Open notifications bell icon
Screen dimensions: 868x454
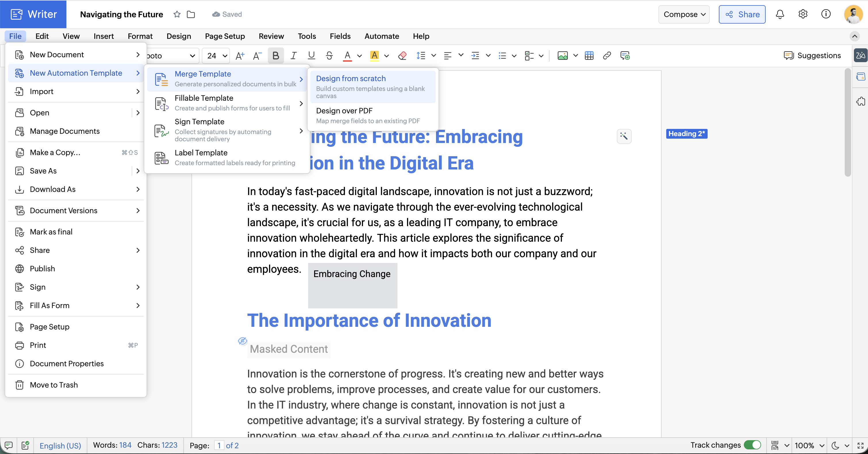coord(780,14)
